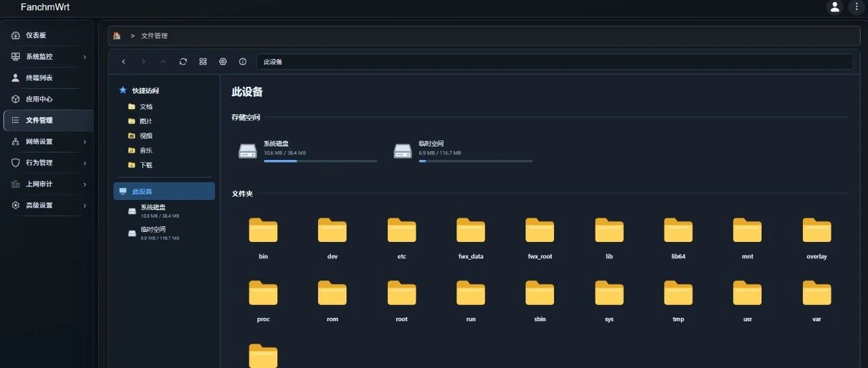
Task: Go up one directory level
Action: pos(163,62)
